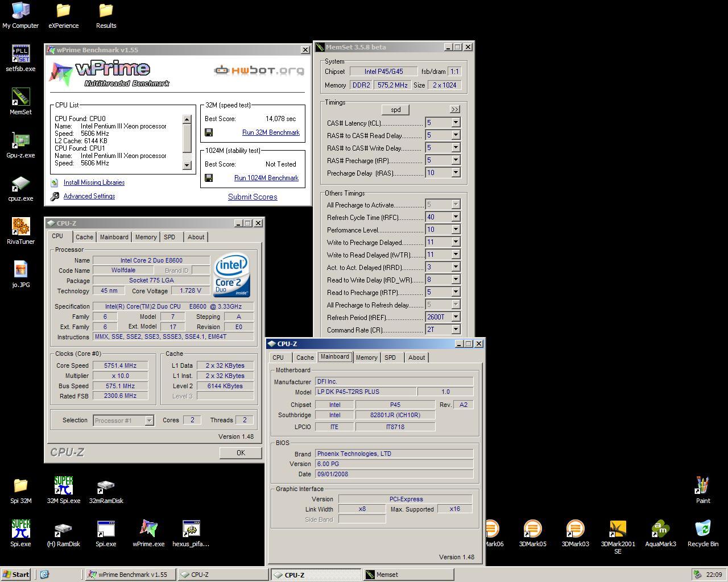Open the RAS# Precharge (tRP) dropdown
This screenshot has height=582, width=728.
[x=456, y=160]
